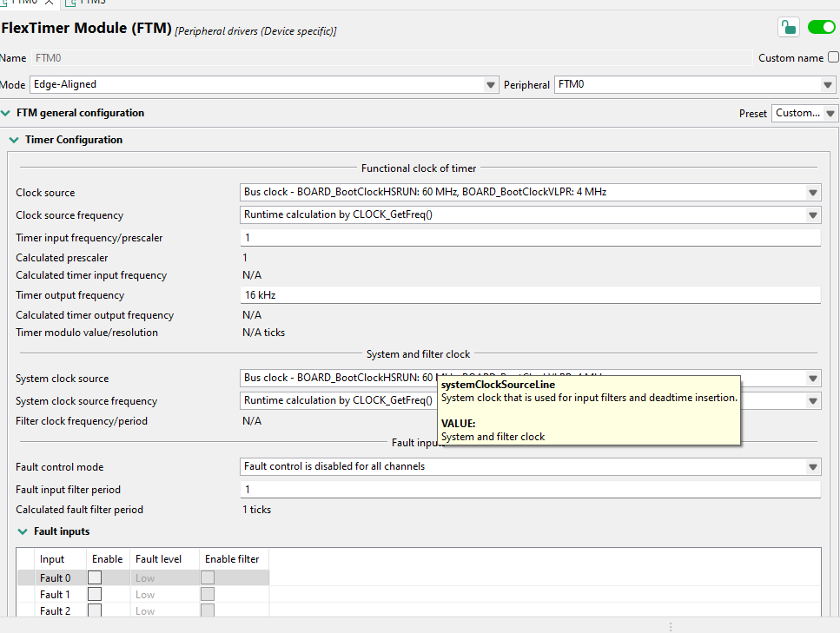Collapse the Fault inputs section
Screen dimensions: 840x633
click(23, 531)
